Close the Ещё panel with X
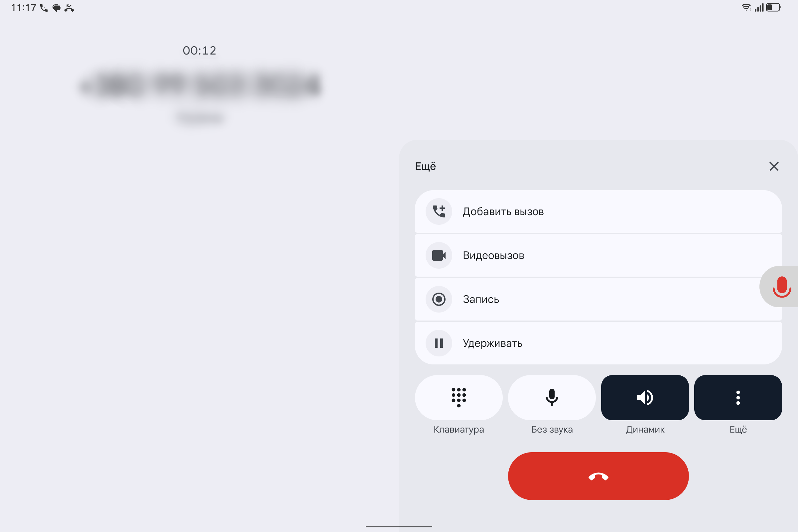This screenshot has width=798, height=532. tap(774, 166)
